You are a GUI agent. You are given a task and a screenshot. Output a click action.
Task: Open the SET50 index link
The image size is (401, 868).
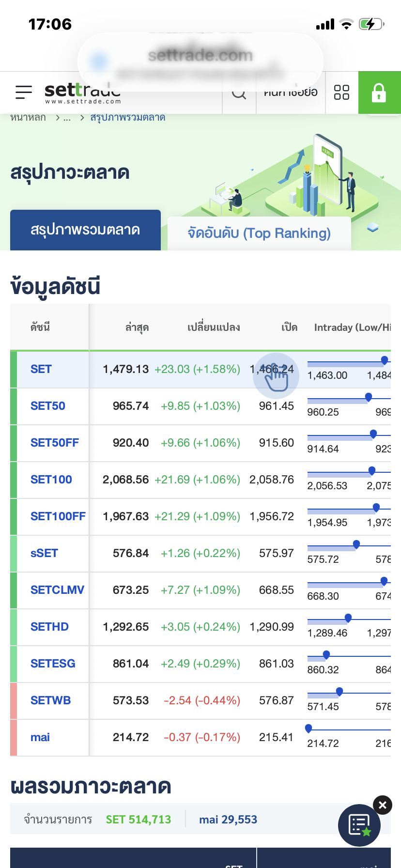click(x=48, y=406)
